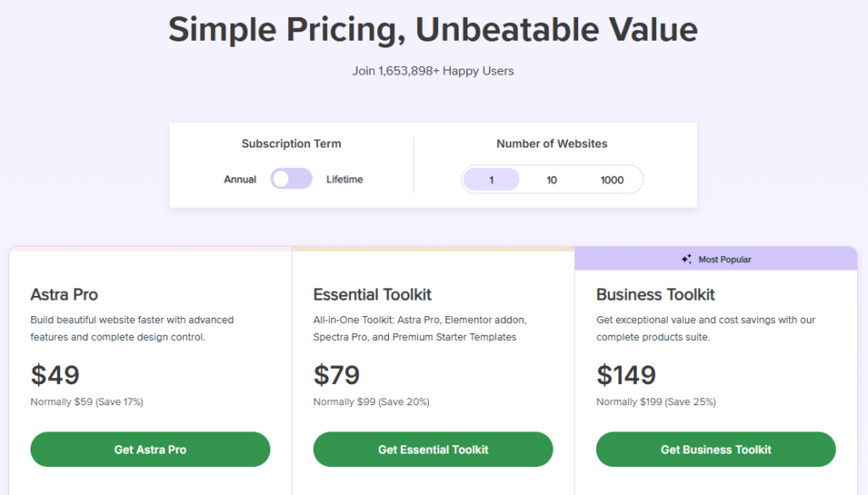The image size is (868, 495).
Task: Choose the 10 websites option
Action: (x=552, y=180)
